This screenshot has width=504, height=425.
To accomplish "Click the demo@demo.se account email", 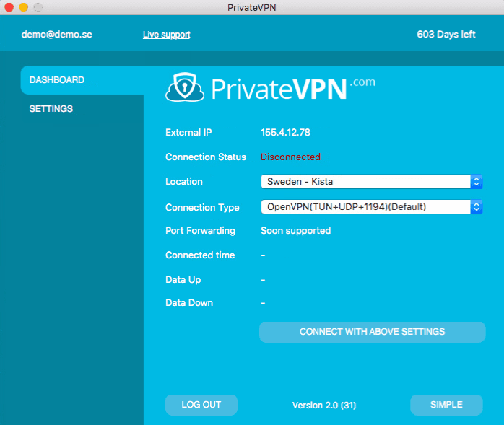I will pos(56,35).
